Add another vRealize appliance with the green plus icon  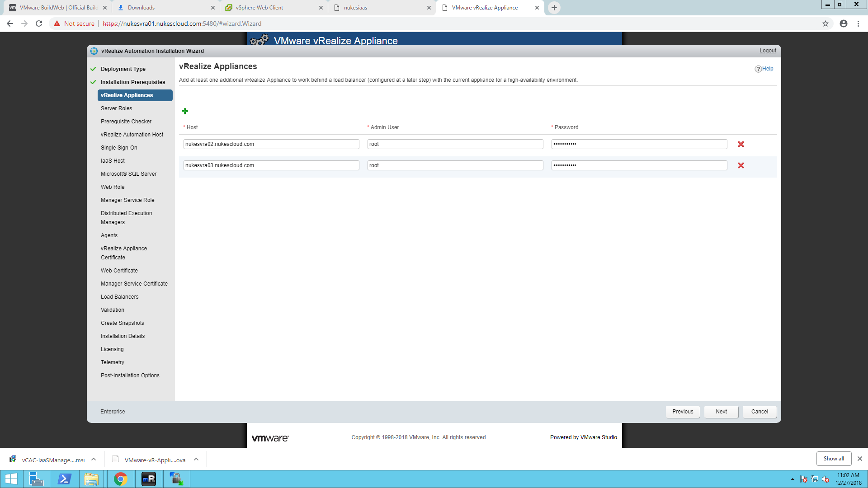click(x=185, y=111)
